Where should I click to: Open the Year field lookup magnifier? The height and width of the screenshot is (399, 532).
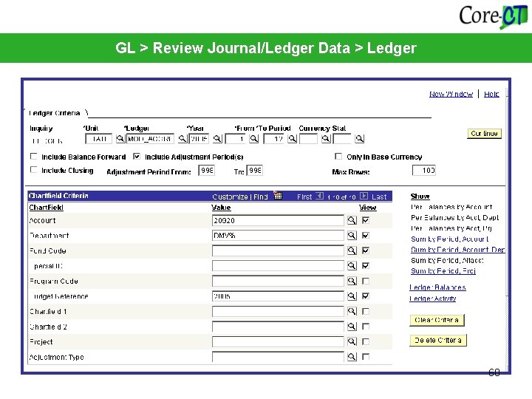[217, 138]
